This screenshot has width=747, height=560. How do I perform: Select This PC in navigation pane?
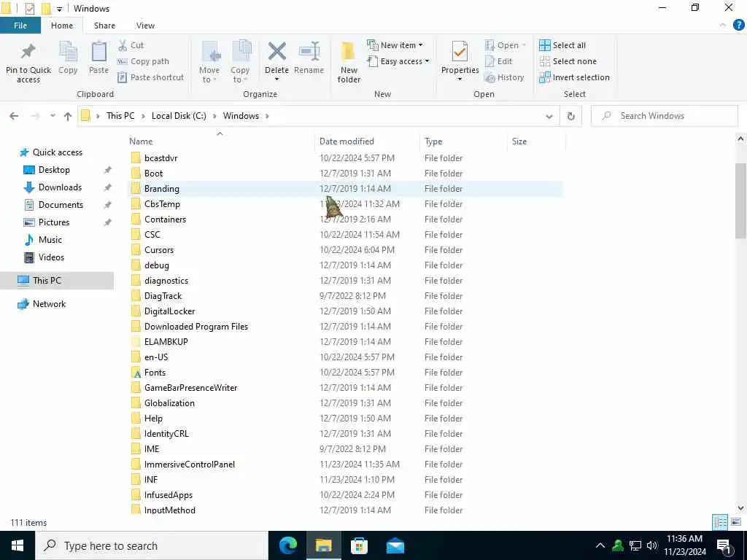pos(47,281)
